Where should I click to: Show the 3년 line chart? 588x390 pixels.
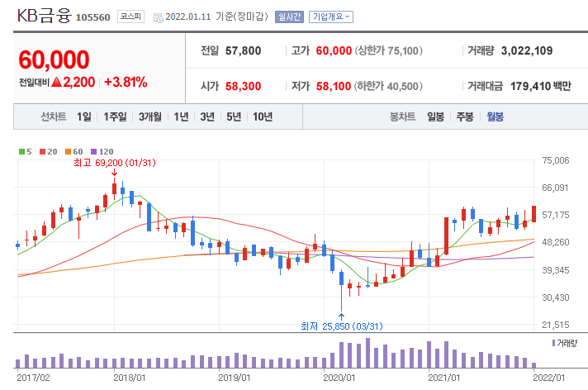pos(207,117)
